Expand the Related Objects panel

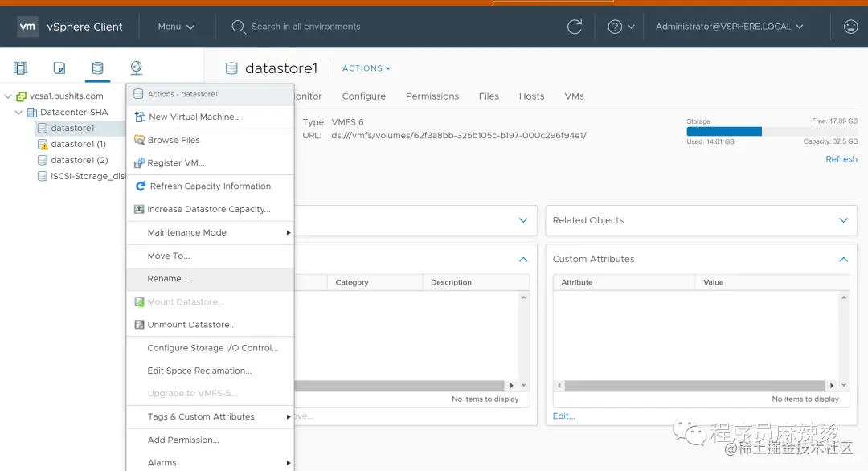[x=843, y=220]
